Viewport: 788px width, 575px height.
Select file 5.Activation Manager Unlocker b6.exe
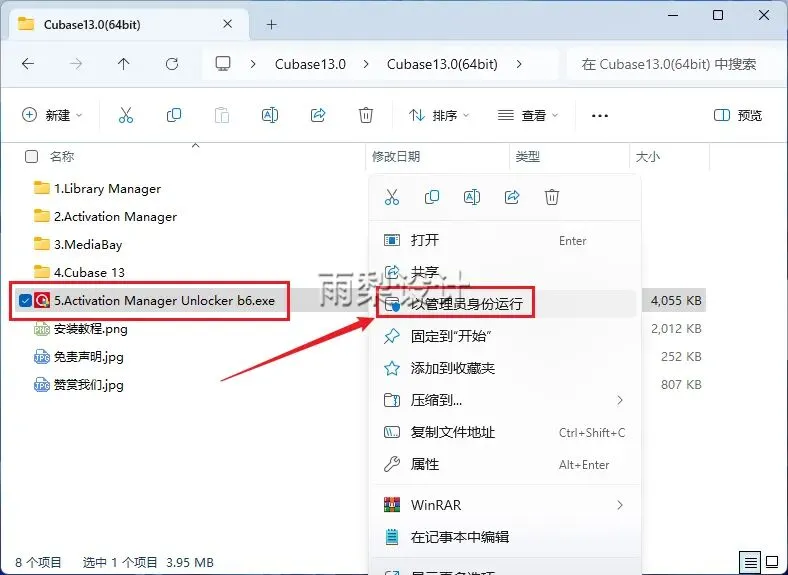[x=164, y=301]
